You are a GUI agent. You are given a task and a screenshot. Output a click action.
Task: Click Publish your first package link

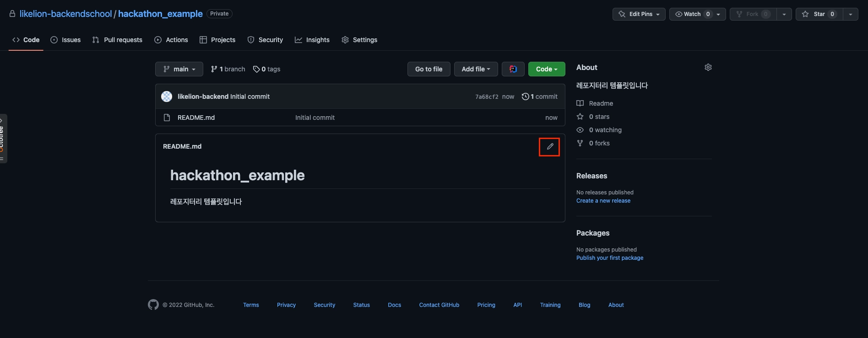click(610, 258)
